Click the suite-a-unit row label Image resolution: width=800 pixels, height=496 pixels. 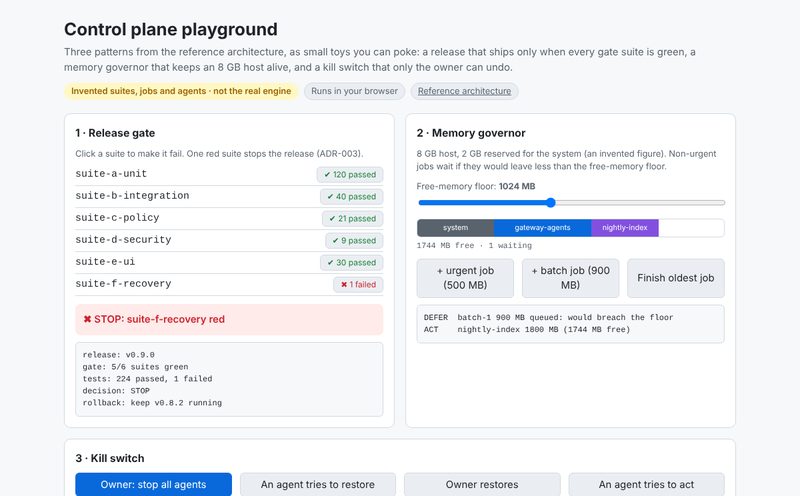(x=111, y=173)
